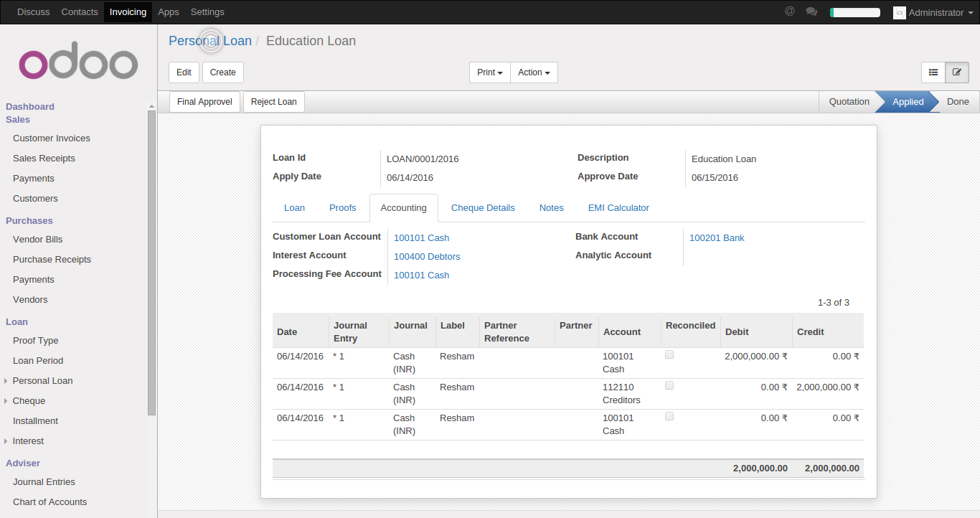The width and height of the screenshot is (980, 518).
Task: Switch to the Loan tab
Action: tap(294, 208)
